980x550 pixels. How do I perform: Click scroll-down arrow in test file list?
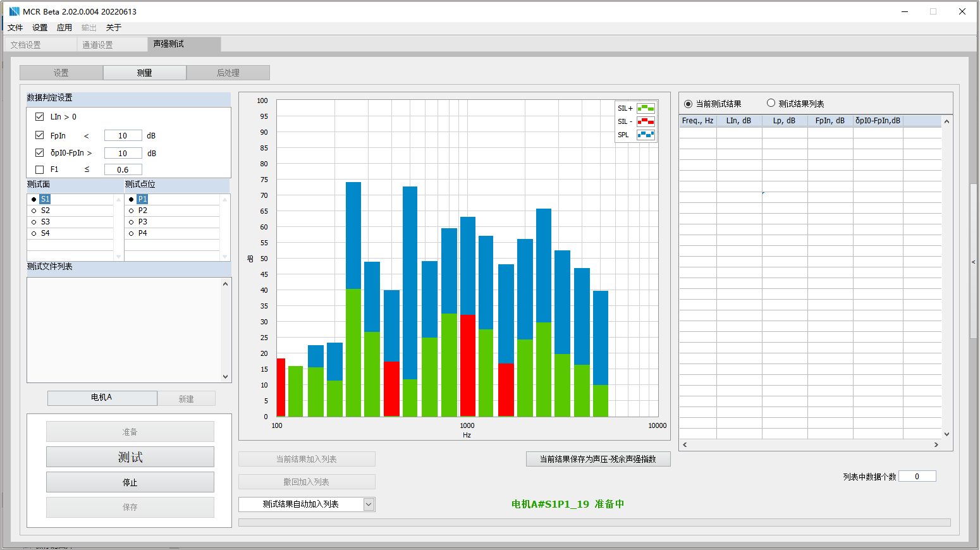click(225, 376)
